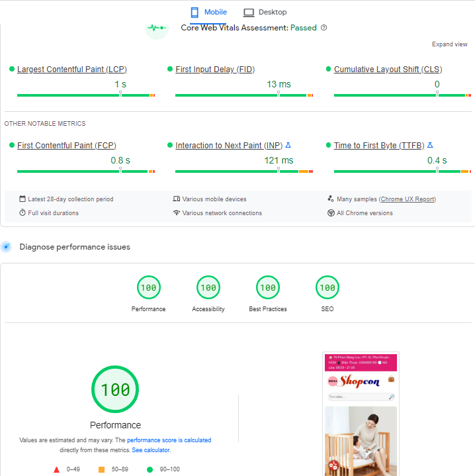This screenshot has width=475, height=476.
Task: Click the Core Web Vitals help icon
Action: (324, 28)
